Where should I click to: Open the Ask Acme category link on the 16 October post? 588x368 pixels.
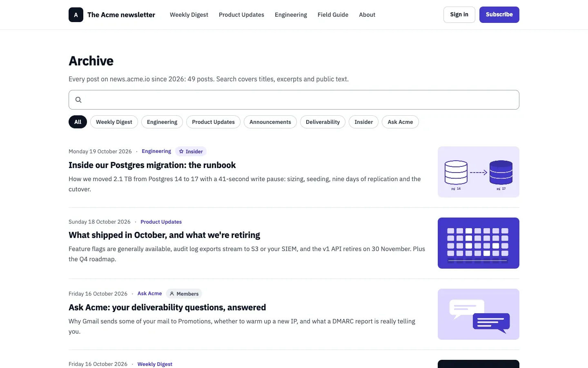tap(149, 294)
